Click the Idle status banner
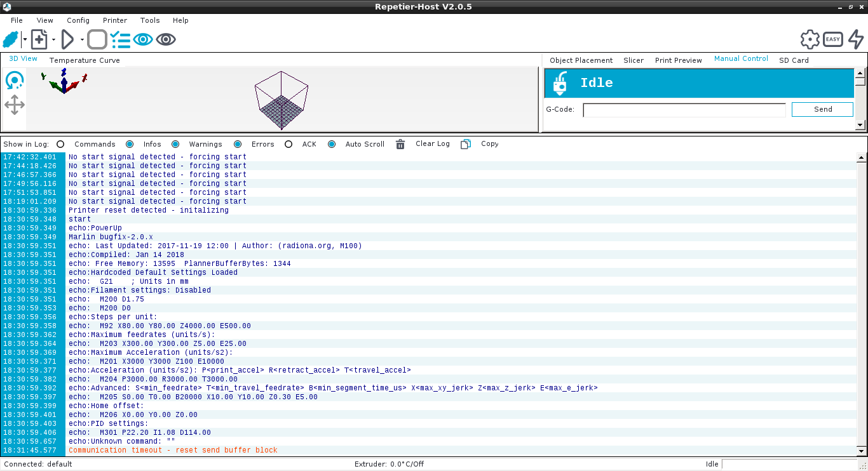Screen dimensions: 868x471 pos(699,83)
